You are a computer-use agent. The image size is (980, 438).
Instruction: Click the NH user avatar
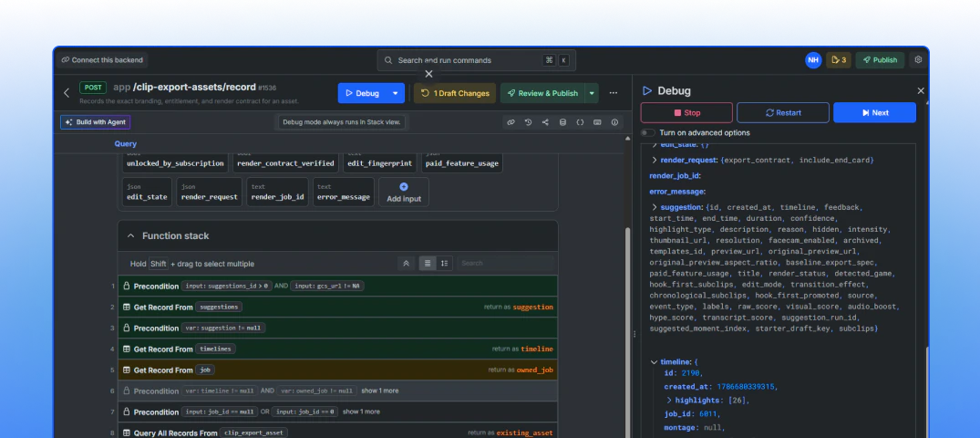[813, 60]
